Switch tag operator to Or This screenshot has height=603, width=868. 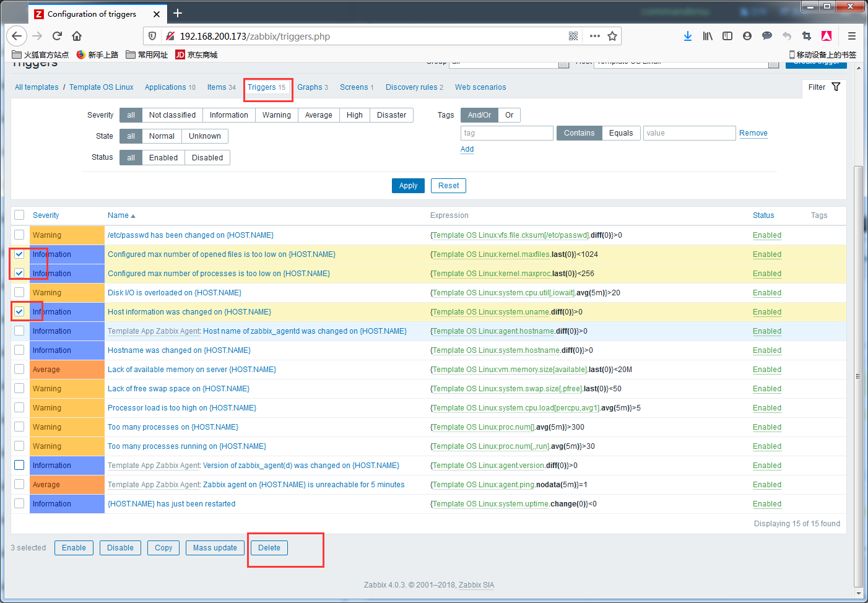point(509,115)
